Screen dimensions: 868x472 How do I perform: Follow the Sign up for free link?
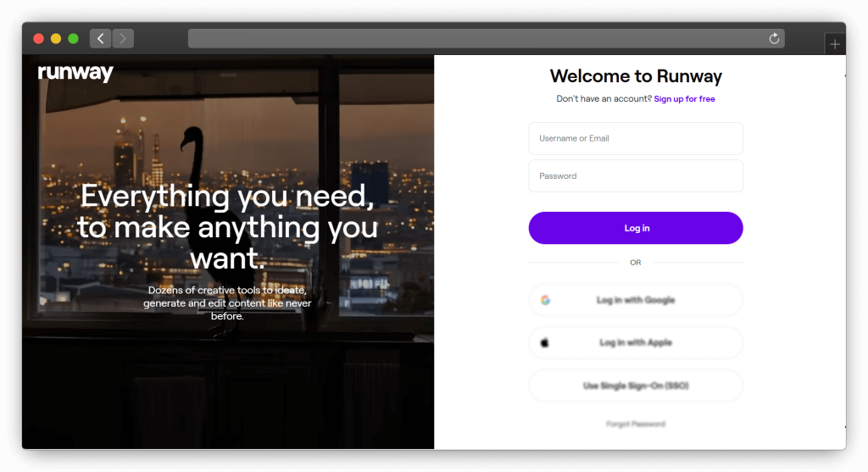[x=684, y=99]
